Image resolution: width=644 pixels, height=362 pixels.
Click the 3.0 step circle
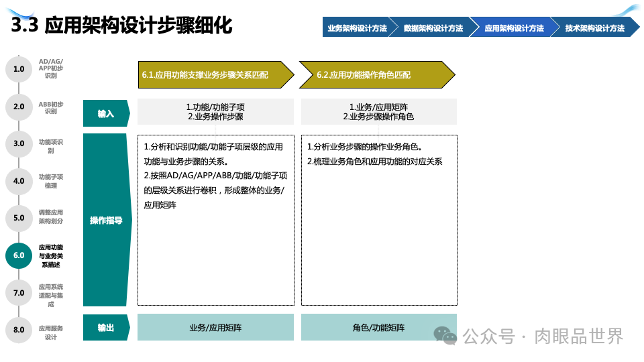click(19, 143)
